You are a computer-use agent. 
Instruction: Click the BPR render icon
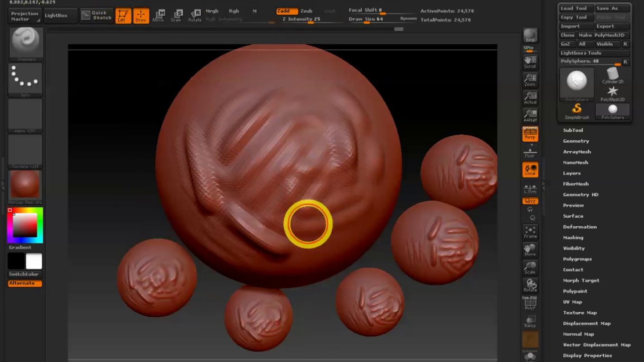[530, 35]
